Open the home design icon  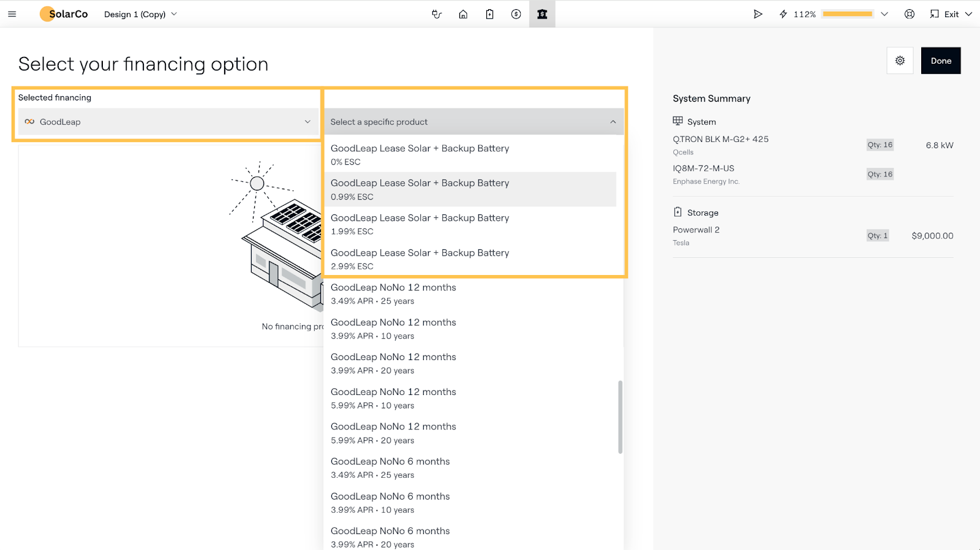[x=463, y=14]
